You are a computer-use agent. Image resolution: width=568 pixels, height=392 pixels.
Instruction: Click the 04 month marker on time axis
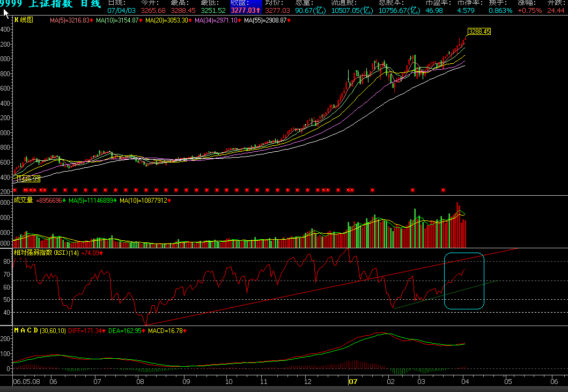pos(465,381)
